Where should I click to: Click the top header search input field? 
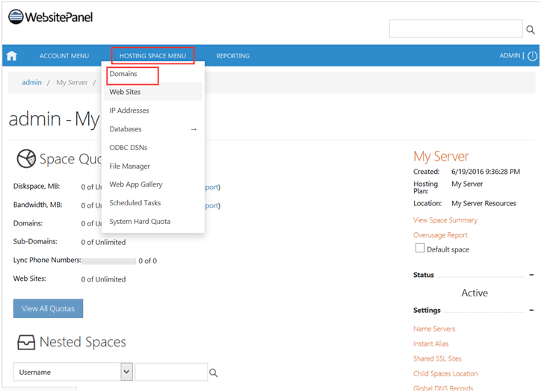(x=456, y=28)
